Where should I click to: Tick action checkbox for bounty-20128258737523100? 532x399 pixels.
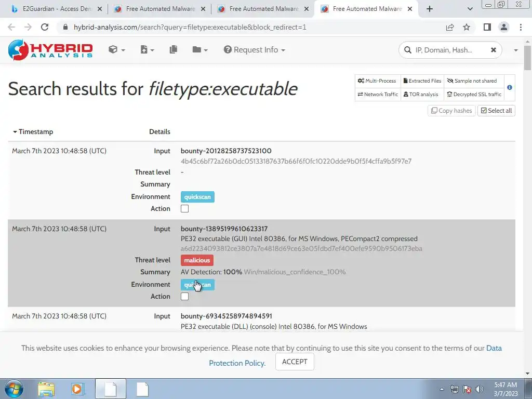click(184, 209)
